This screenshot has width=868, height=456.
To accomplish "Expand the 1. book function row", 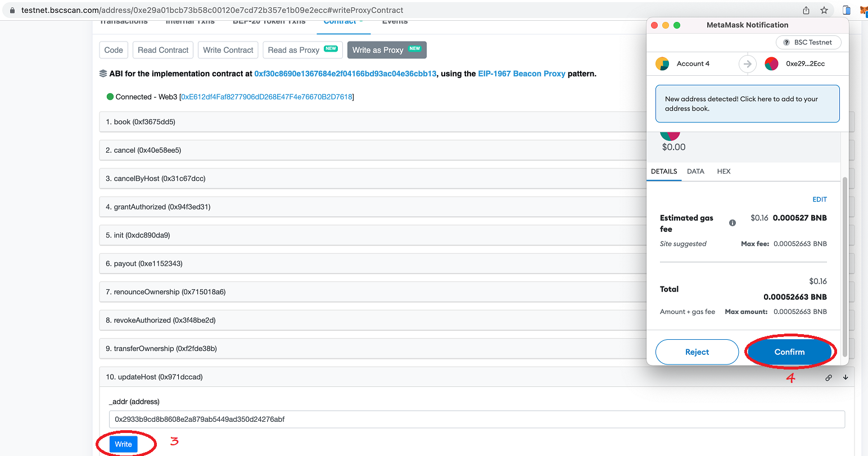I will (x=373, y=122).
